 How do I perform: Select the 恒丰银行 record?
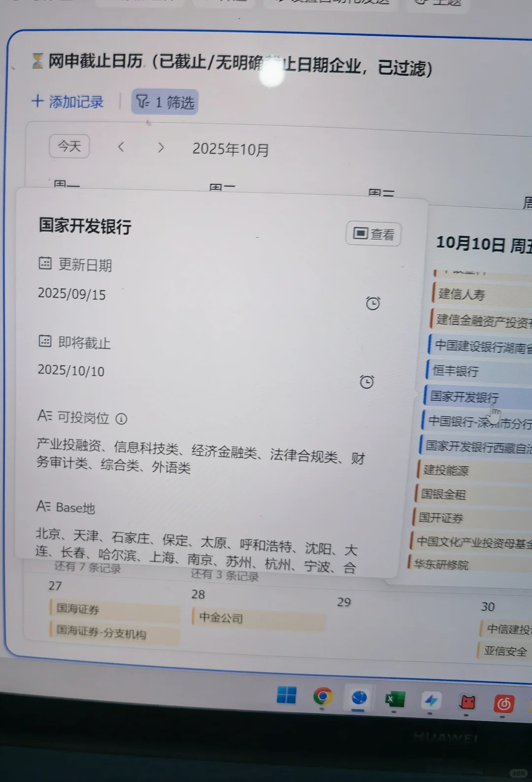tap(478, 371)
